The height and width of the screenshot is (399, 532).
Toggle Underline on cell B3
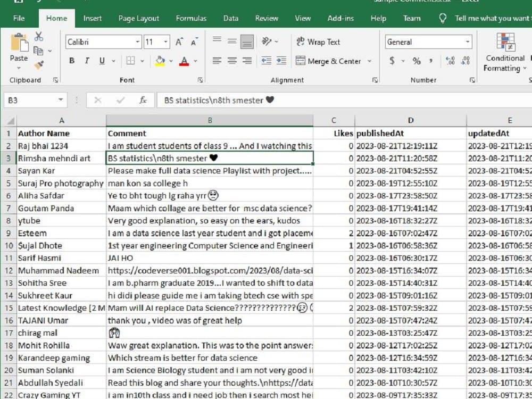[101, 61]
